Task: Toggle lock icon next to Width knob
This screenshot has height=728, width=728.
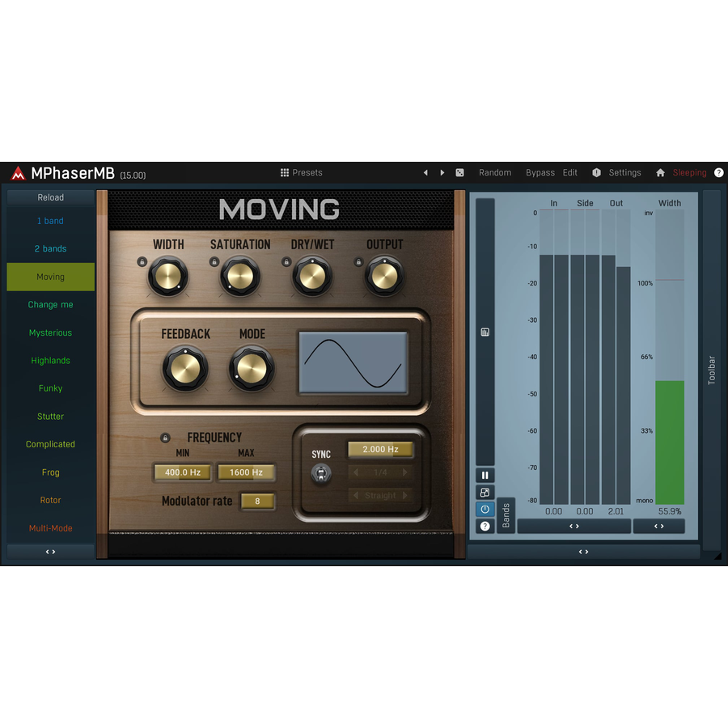Action: click(x=142, y=262)
